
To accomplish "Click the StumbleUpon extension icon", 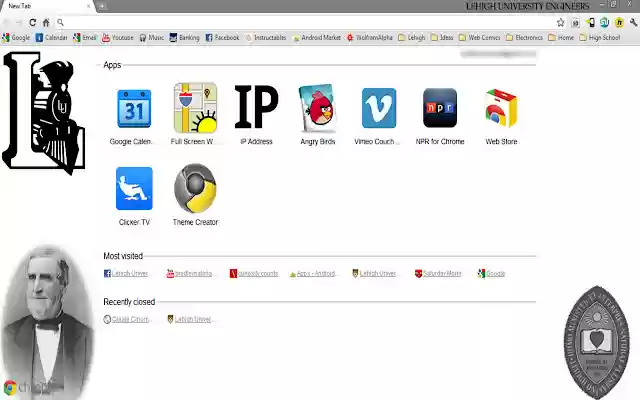I will pos(604,22).
